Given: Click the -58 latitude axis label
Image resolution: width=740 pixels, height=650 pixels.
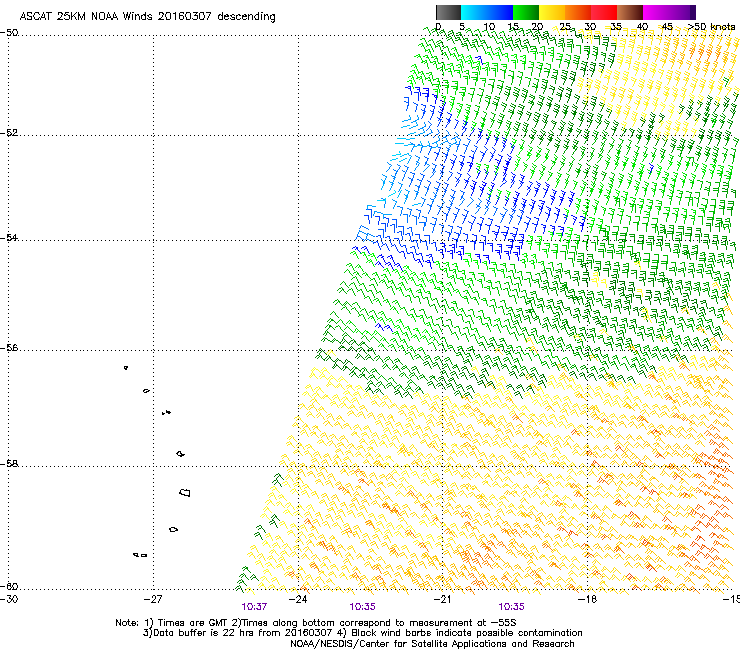Looking at the screenshot, I should coord(9,464).
